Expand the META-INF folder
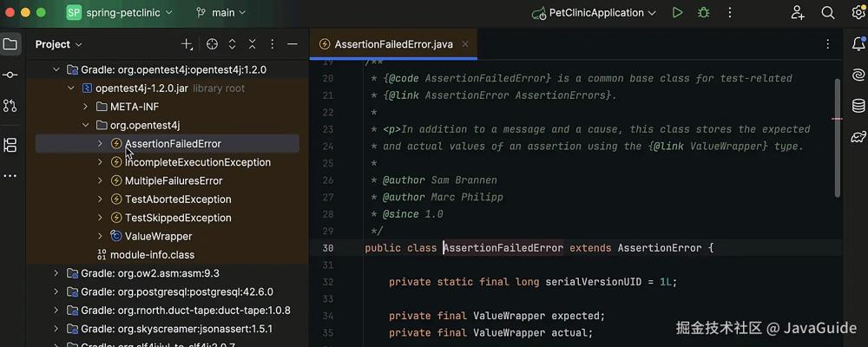 85,106
